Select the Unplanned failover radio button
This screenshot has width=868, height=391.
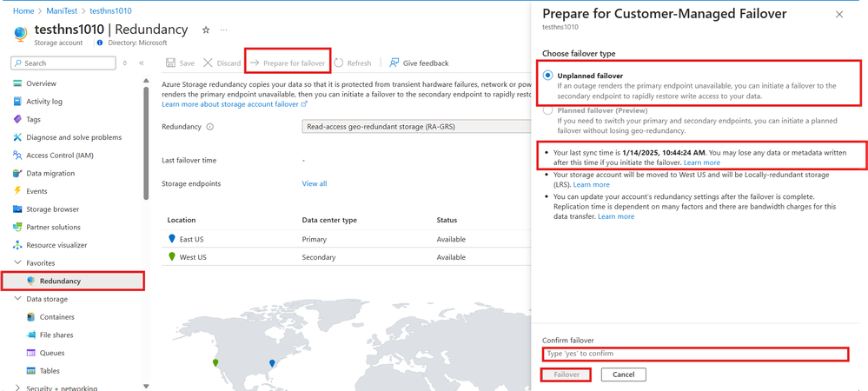coord(548,76)
